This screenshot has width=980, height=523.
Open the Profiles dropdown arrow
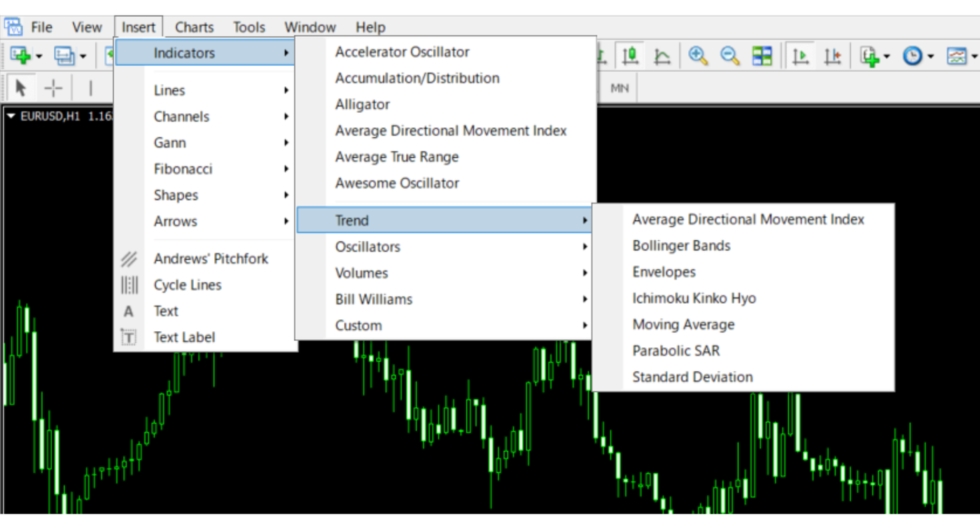pyautogui.click(x=83, y=56)
